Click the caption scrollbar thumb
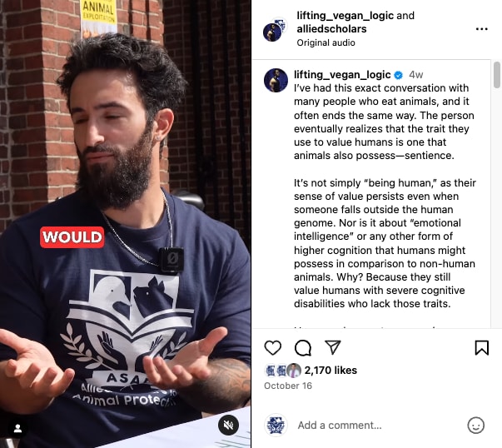The image size is (502, 448). coord(496,75)
